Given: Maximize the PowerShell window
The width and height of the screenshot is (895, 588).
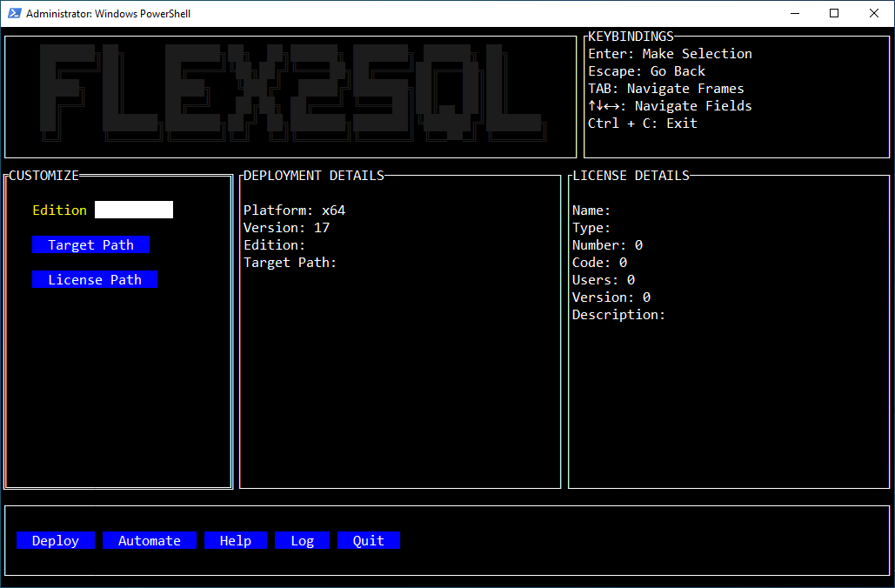Looking at the screenshot, I should (834, 13).
